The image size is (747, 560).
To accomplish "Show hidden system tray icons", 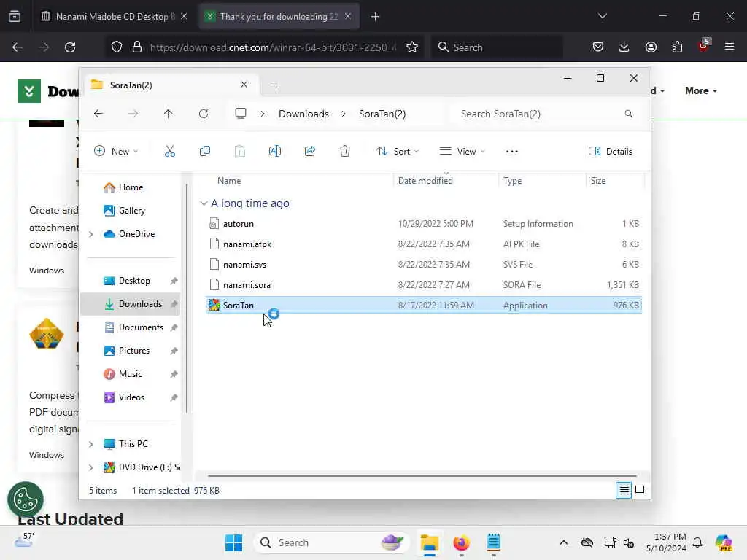I will pyautogui.click(x=564, y=542).
